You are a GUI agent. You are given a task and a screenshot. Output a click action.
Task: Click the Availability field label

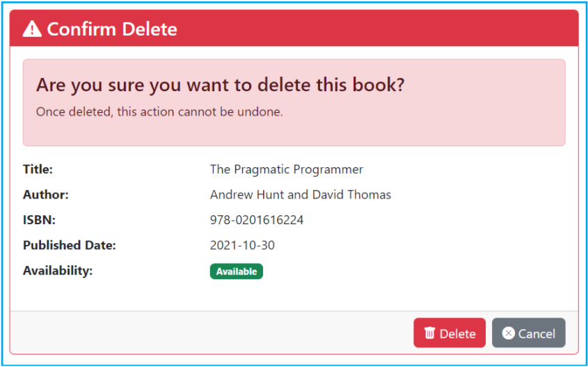pyautogui.click(x=58, y=271)
